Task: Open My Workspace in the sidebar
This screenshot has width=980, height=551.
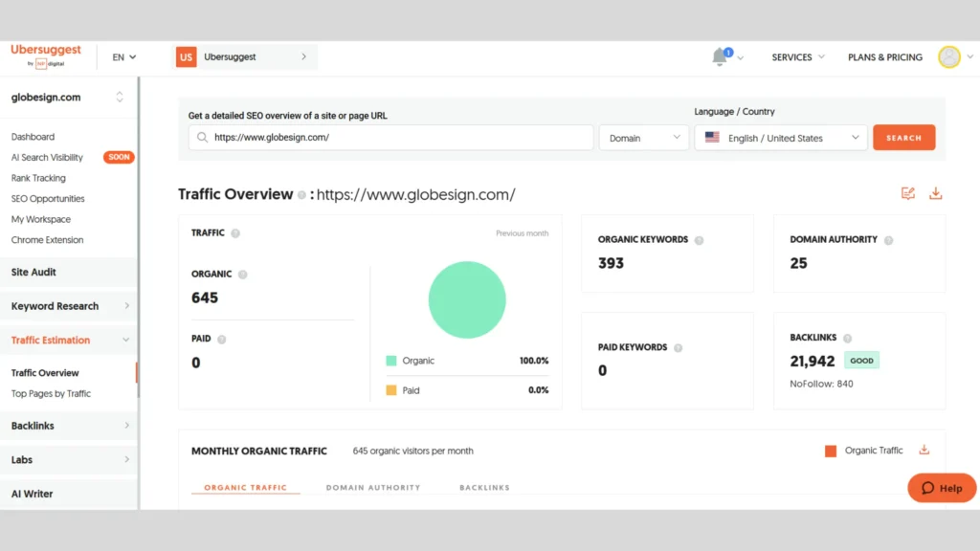Action: coord(40,219)
